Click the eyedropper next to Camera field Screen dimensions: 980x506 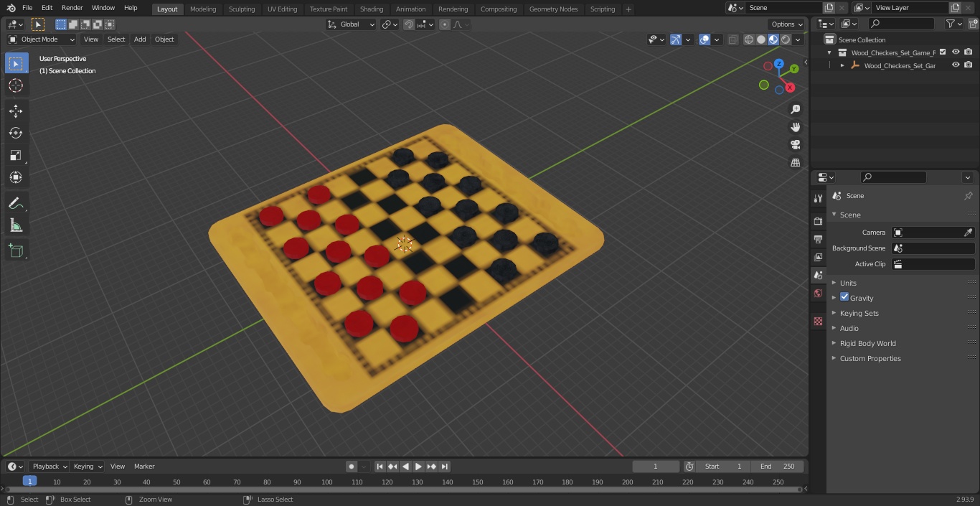click(968, 233)
